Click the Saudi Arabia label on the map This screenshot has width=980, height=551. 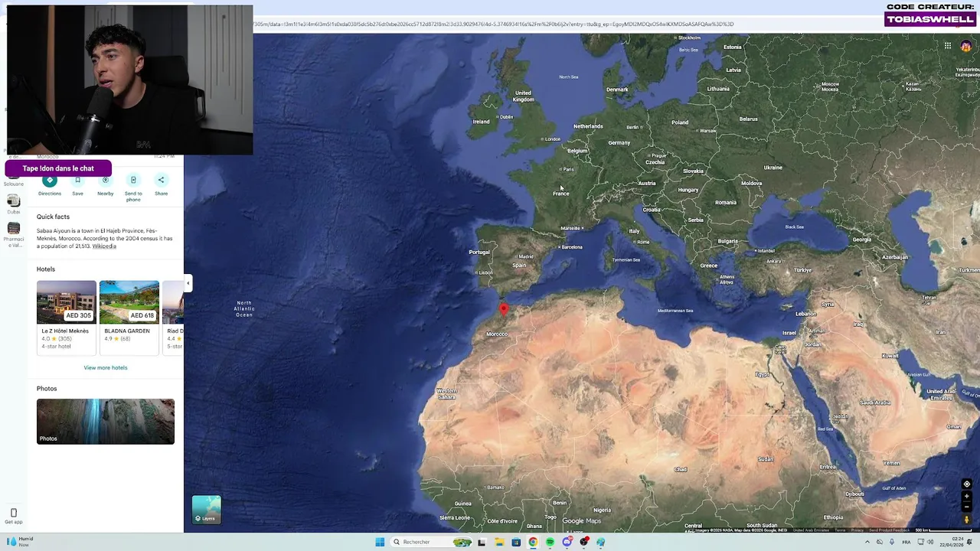(875, 403)
